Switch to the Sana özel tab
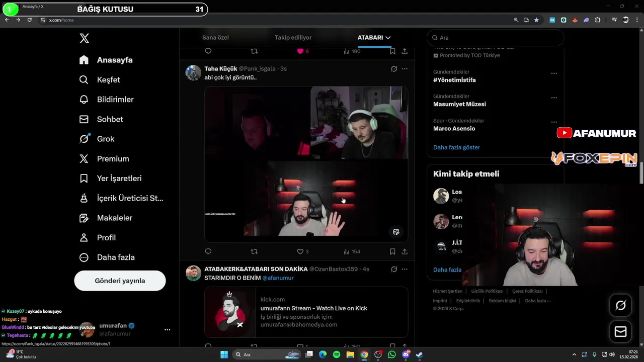644x362 pixels. 215,38
